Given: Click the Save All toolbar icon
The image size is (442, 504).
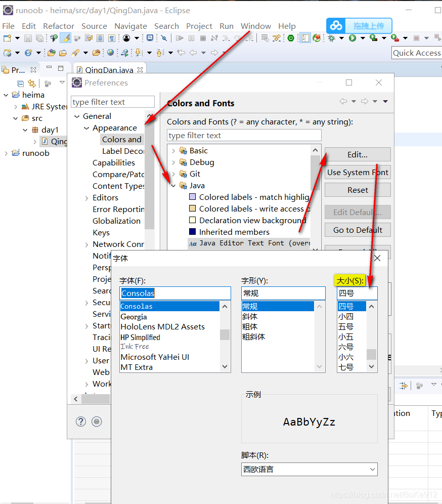Looking at the screenshot, I should pos(39,38).
